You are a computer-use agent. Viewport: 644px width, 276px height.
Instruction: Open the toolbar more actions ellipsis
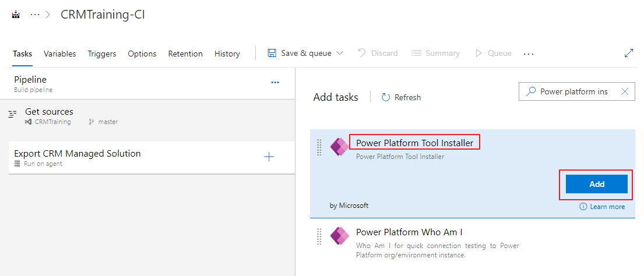point(529,54)
